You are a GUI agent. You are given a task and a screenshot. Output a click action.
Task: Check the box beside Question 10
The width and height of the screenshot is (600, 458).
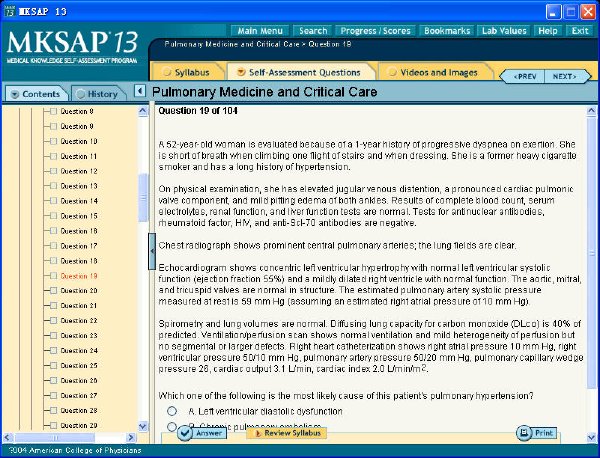click(x=54, y=141)
